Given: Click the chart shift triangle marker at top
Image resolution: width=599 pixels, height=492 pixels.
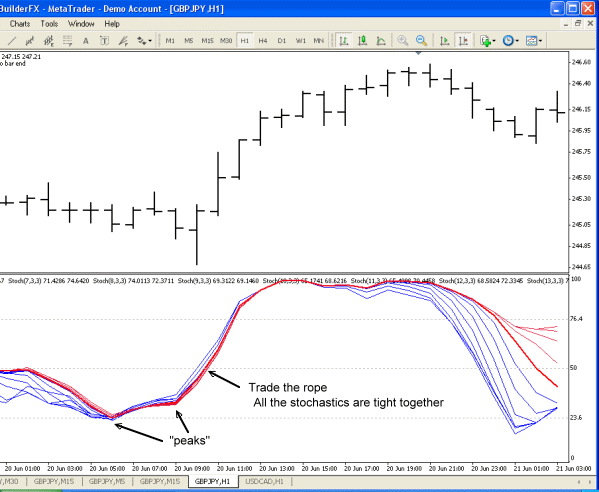Looking at the screenshot, I should click(419, 53).
